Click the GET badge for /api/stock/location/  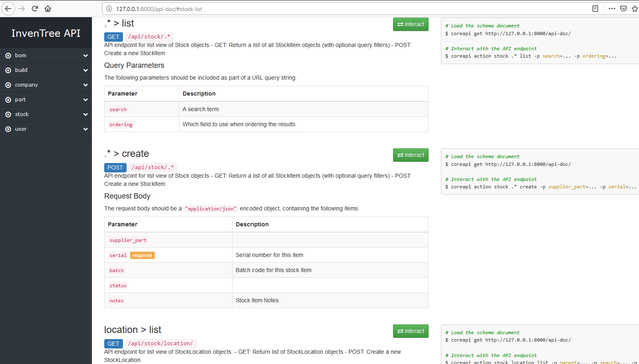113,344
